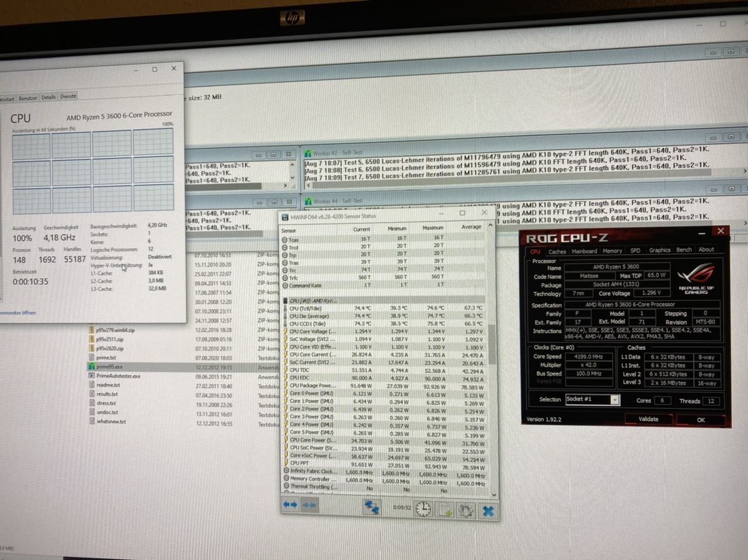748x560 pixels.
Task: Click Core Speed 4199.0 MHz field
Action: (x=589, y=356)
